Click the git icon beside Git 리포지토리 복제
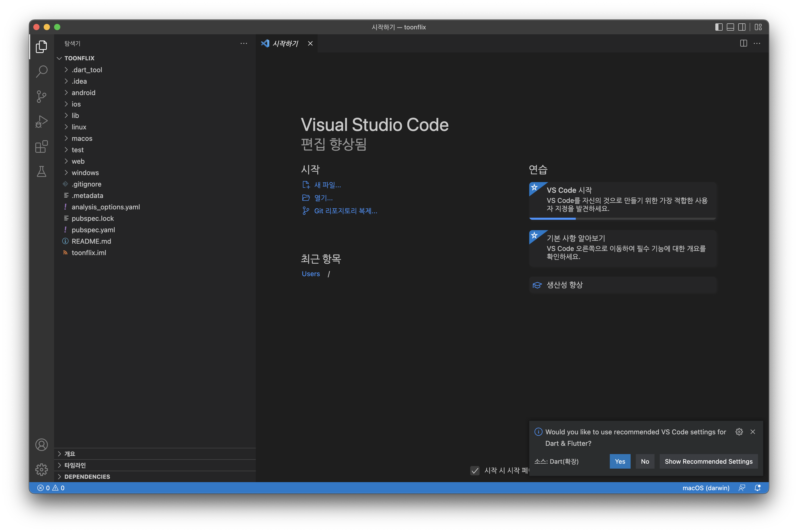 tap(306, 211)
